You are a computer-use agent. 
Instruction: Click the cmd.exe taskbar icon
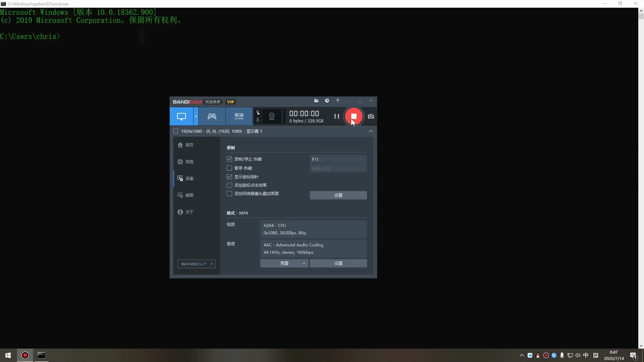point(41,355)
